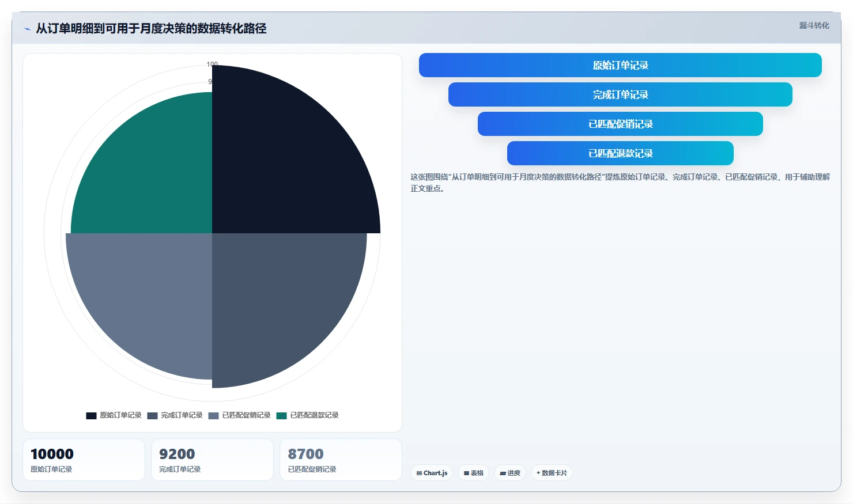Click the Chart.js tag
Image resolution: width=853 pixels, height=504 pixels.
click(432, 473)
